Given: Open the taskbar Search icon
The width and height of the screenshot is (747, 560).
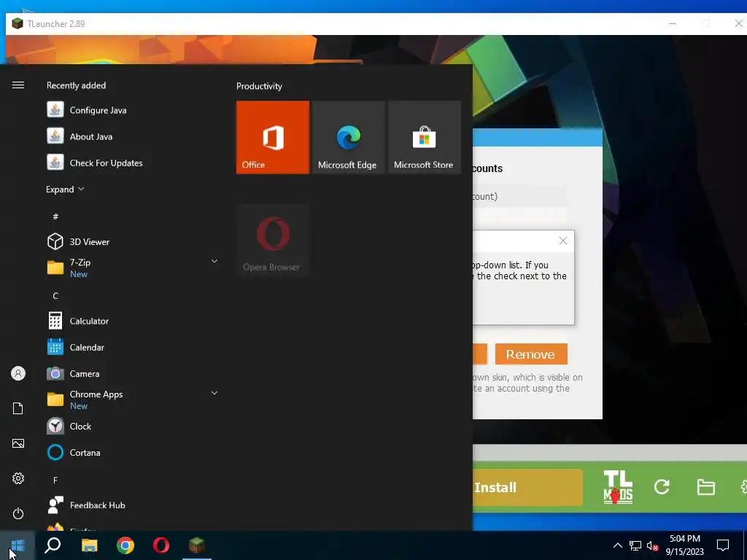Looking at the screenshot, I should [x=53, y=545].
